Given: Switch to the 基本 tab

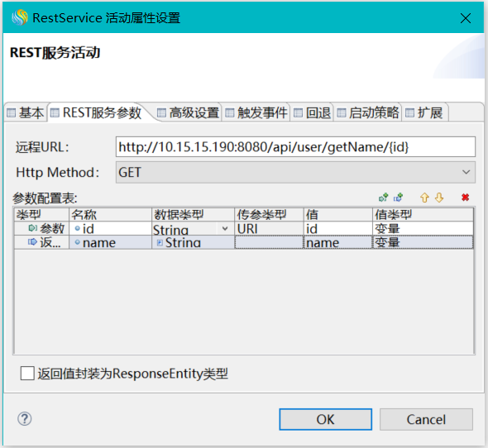Looking at the screenshot, I should point(26,112).
